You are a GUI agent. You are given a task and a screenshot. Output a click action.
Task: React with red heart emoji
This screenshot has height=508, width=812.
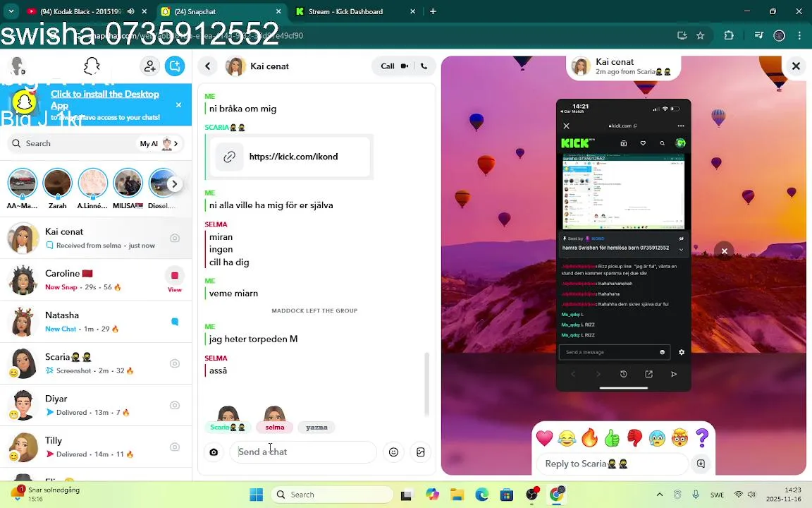pos(544,438)
